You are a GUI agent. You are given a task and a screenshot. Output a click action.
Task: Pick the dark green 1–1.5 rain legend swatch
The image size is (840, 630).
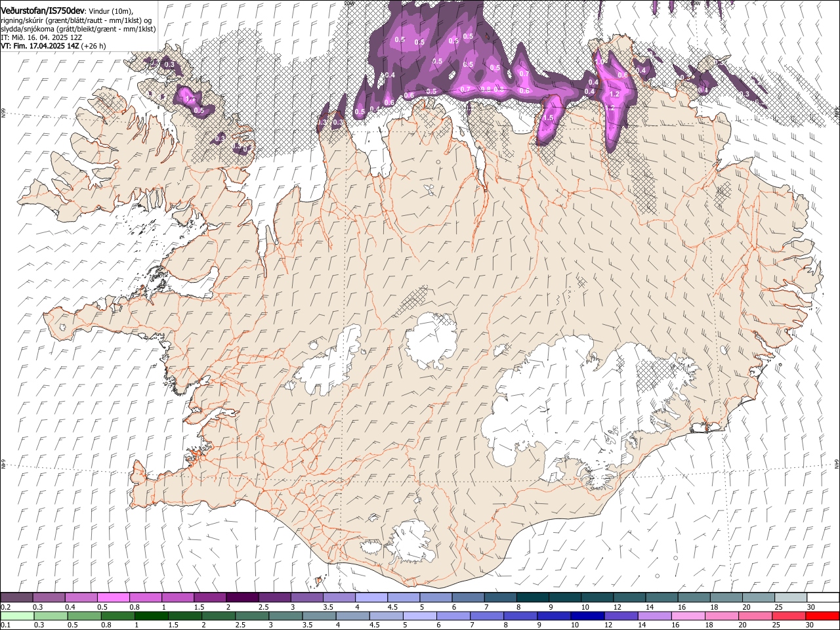(x=151, y=616)
